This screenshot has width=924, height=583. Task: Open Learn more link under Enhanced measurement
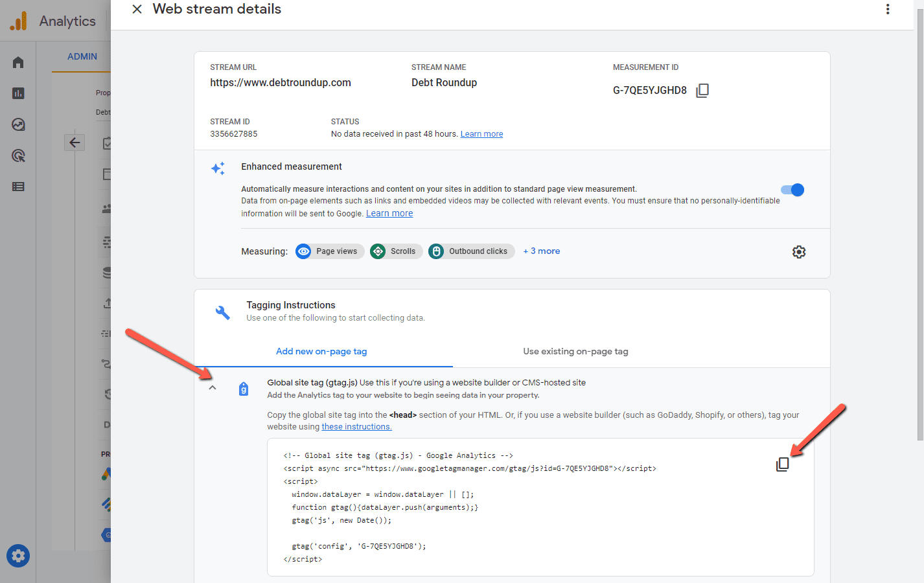tap(389, 214)
